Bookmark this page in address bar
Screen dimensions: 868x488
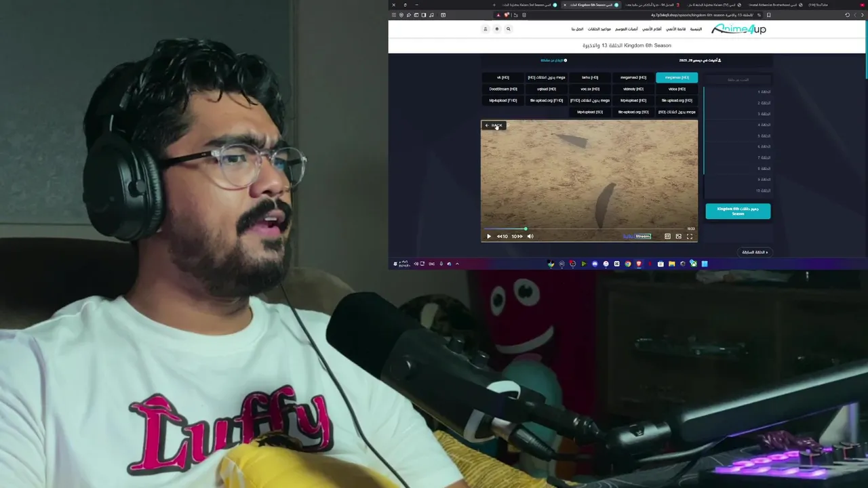768,15
